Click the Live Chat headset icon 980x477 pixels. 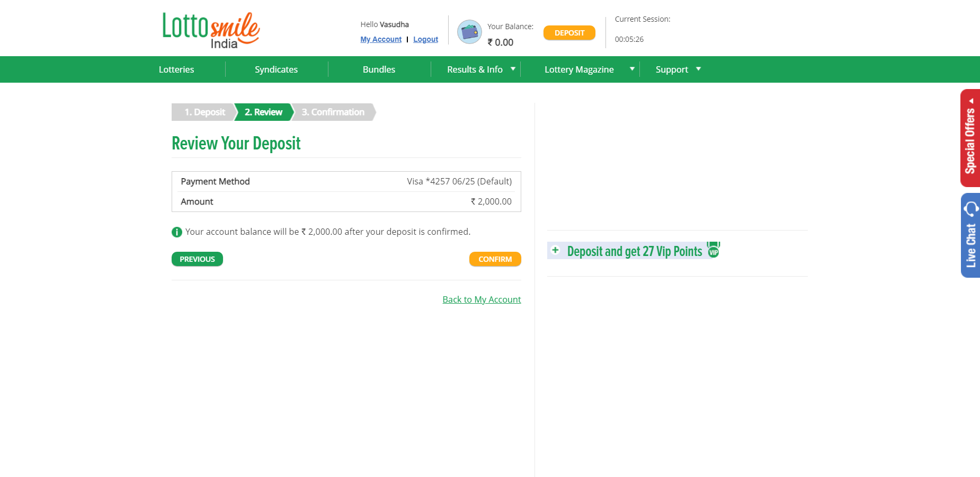coord(972,209)
